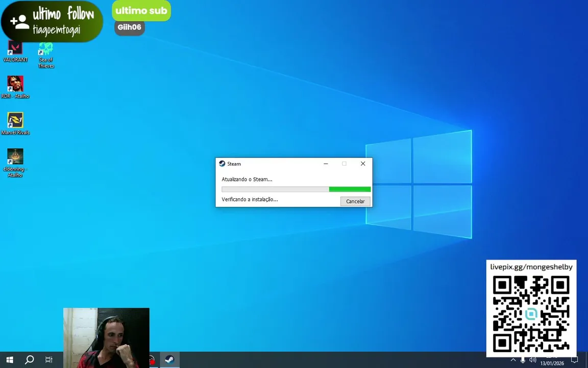Open the volume speaker icon in tray
The height and width of the screenshot is (368, 588).
[x=532, y=360]
